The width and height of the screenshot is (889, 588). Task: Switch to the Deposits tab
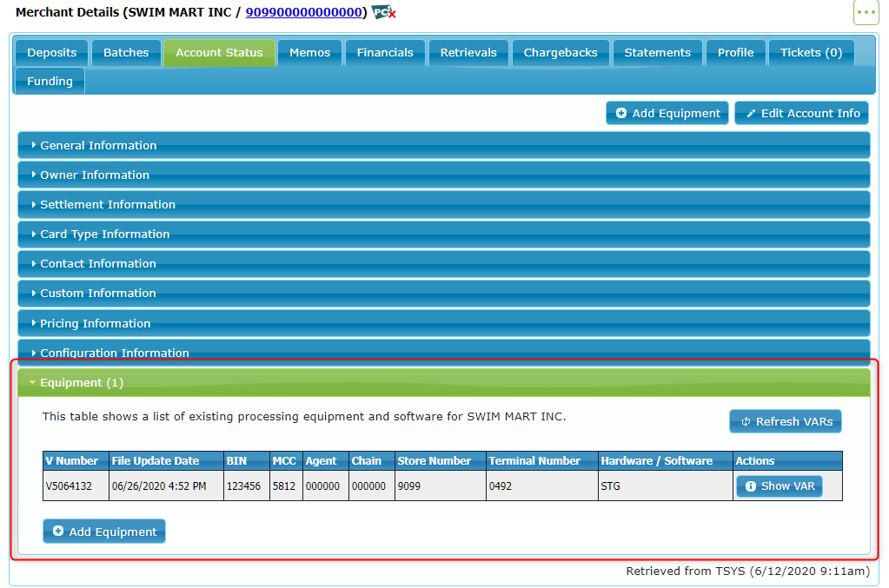point(51,53)
